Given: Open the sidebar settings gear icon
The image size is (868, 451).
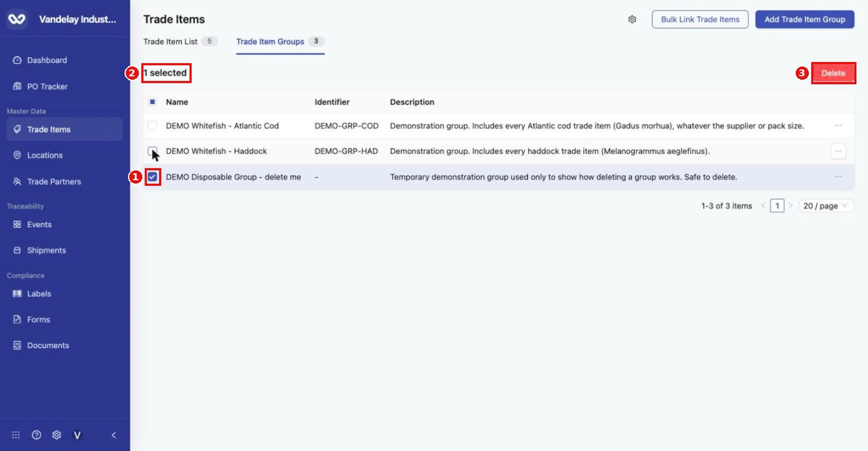Looking at the screenshot, I should coord(57,435).
